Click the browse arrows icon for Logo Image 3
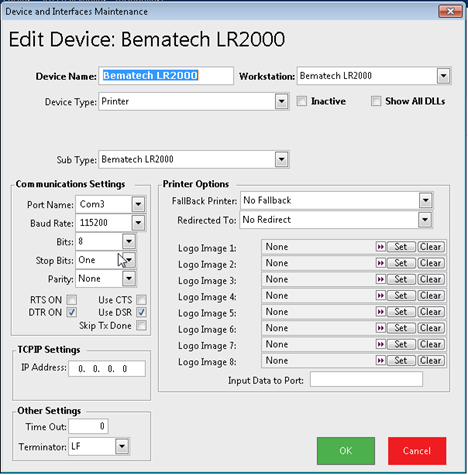 click(380, 279)
